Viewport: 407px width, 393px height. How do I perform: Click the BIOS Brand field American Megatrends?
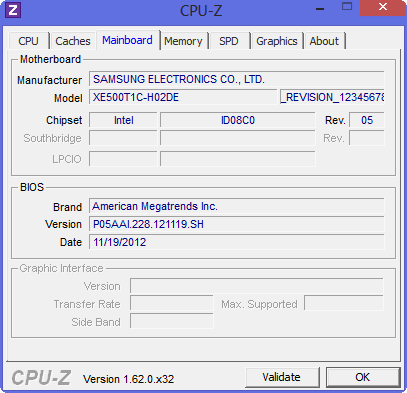[237, 206]
